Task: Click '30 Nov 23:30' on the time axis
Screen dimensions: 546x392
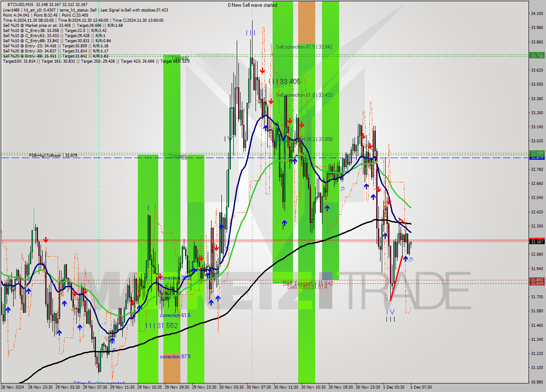Action: (368, 387)
